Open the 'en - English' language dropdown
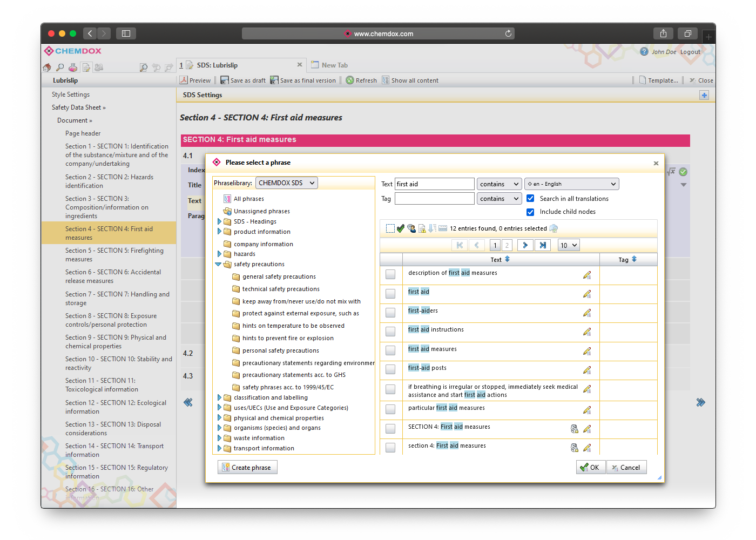The image size is (756, 540). pos(571,184)
